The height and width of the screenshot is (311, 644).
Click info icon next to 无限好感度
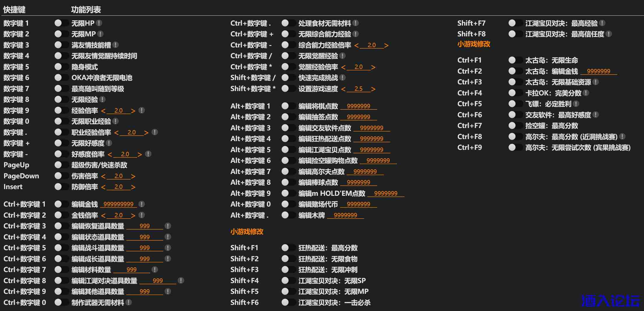(x=109, y=143)
